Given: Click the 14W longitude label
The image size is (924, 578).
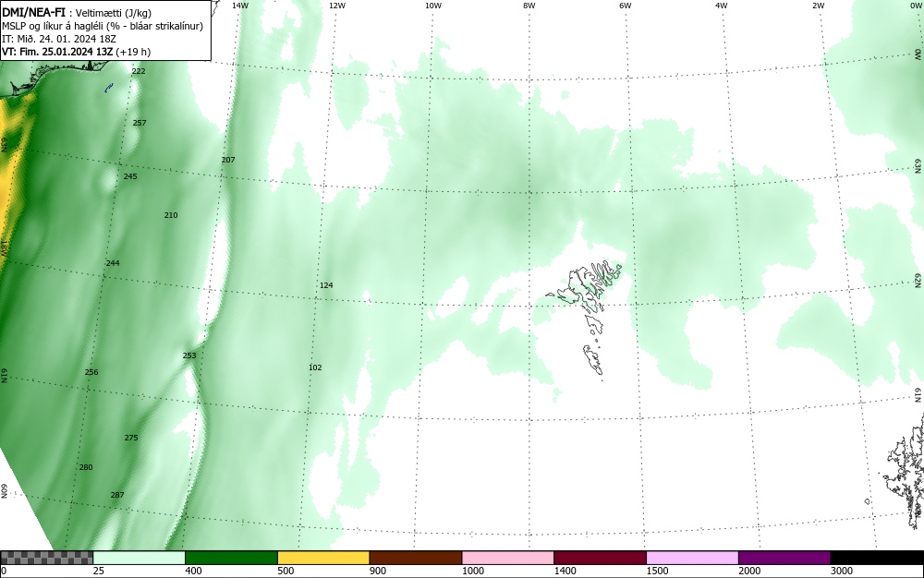Looking at the screenshot, I should 240,6.
